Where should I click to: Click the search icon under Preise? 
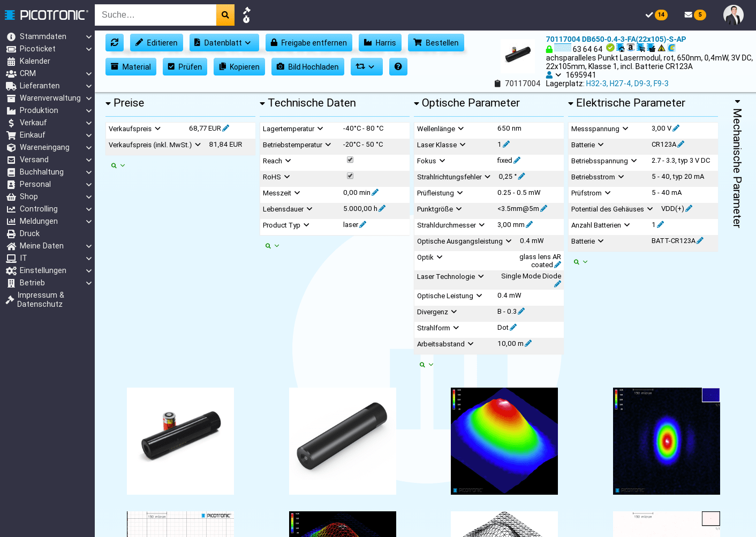click(114, 165)
